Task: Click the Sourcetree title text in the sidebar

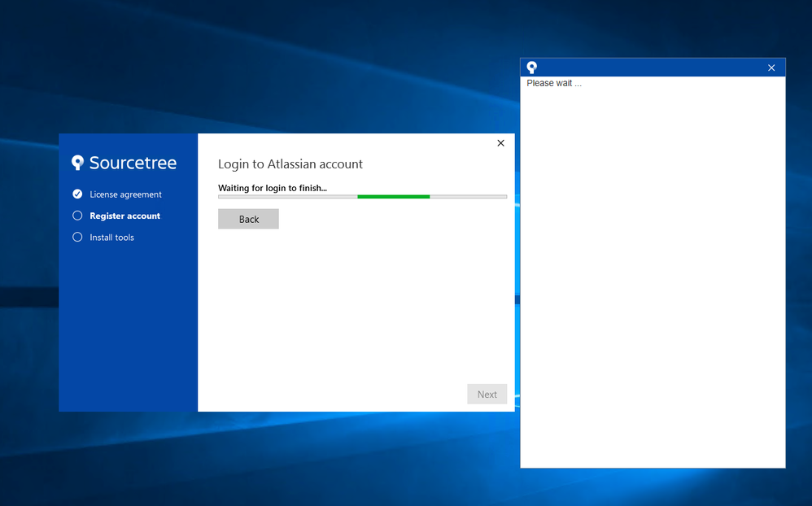Action: (133, 163)
